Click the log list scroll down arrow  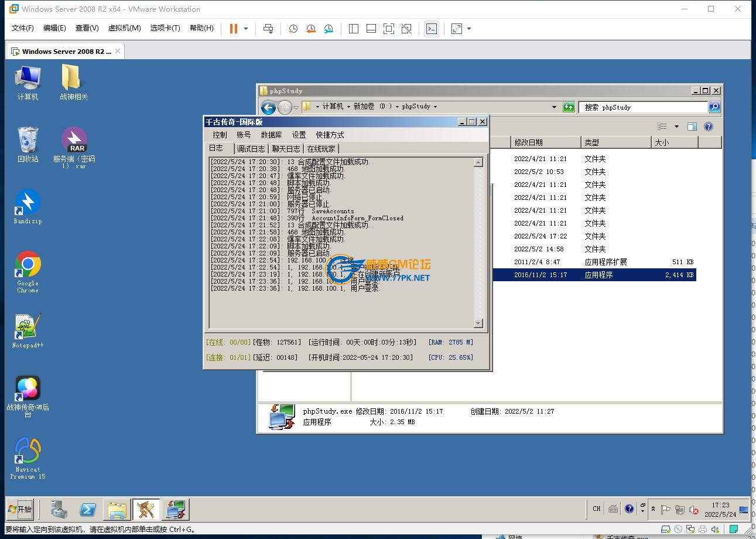tap(478, 323)
